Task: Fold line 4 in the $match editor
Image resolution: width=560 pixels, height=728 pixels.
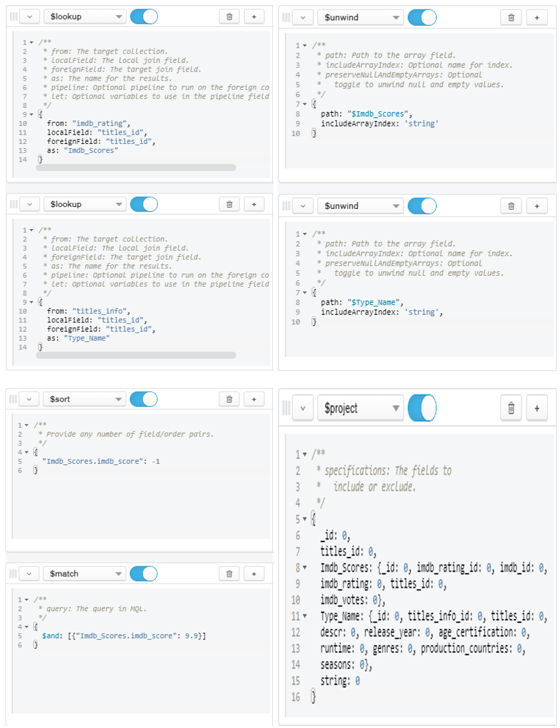Action: tap(26, 627)
